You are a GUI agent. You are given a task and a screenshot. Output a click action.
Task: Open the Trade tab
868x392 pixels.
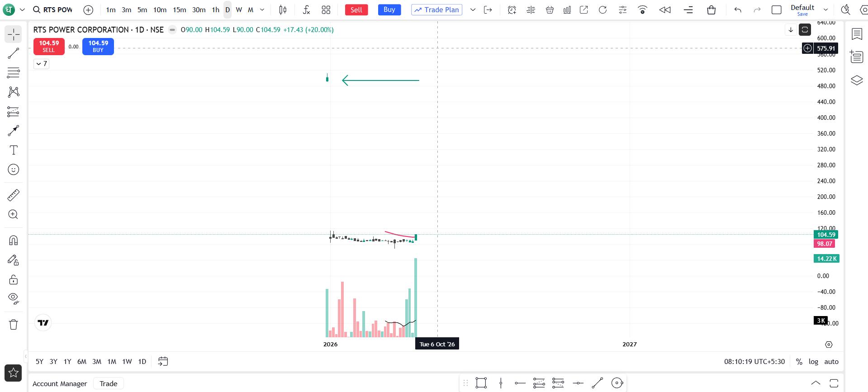click(109, 384)
